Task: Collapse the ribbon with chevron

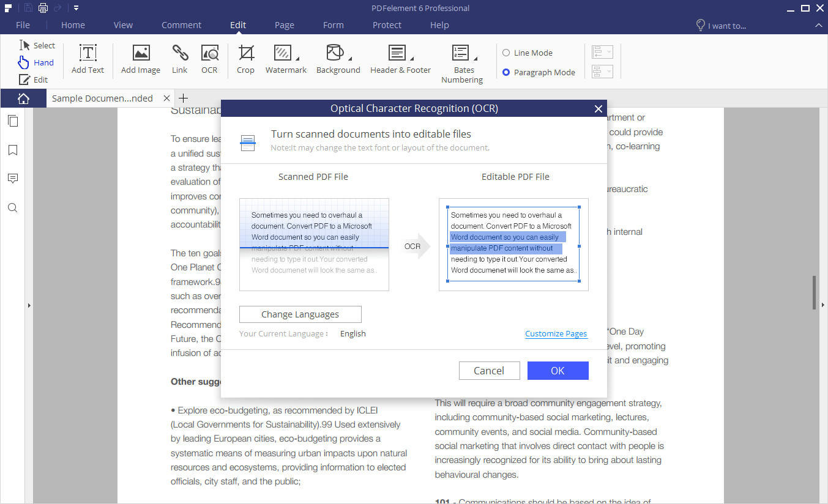Action: (819, 26)
